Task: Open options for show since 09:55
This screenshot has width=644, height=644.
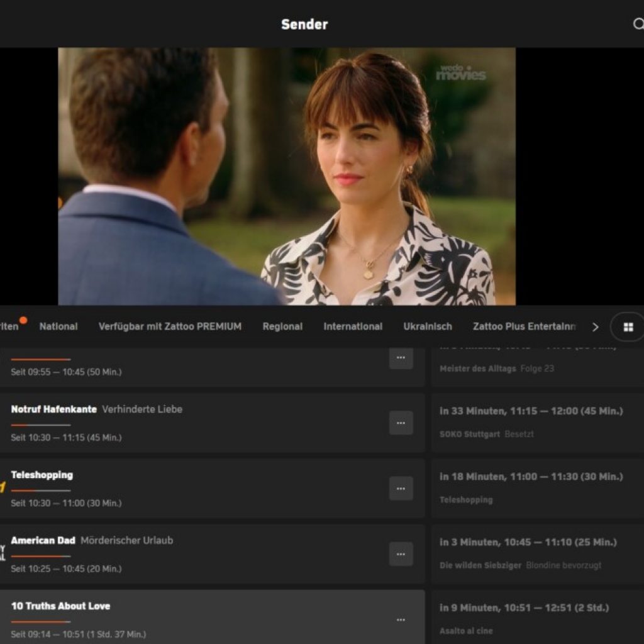Action: [401, 358]
